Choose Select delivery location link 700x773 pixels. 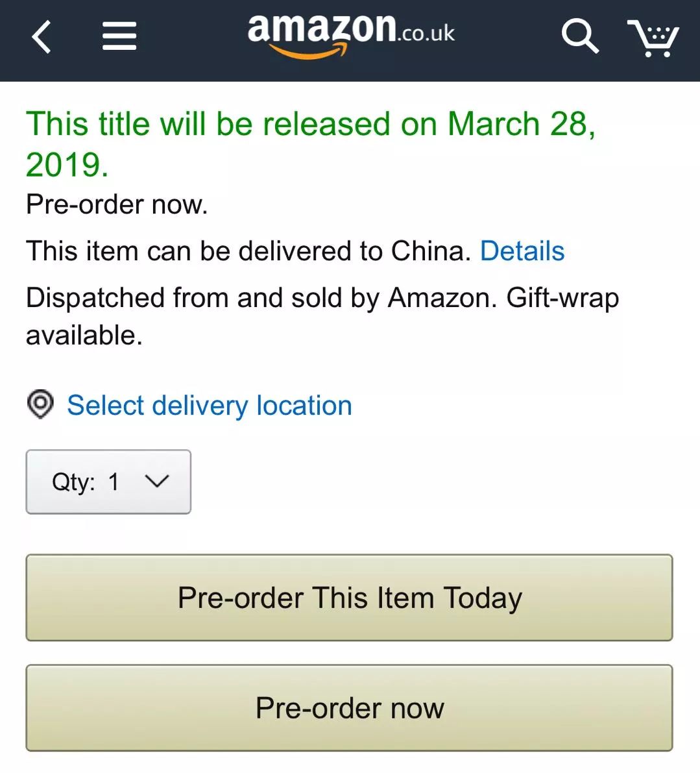point(210,406)
